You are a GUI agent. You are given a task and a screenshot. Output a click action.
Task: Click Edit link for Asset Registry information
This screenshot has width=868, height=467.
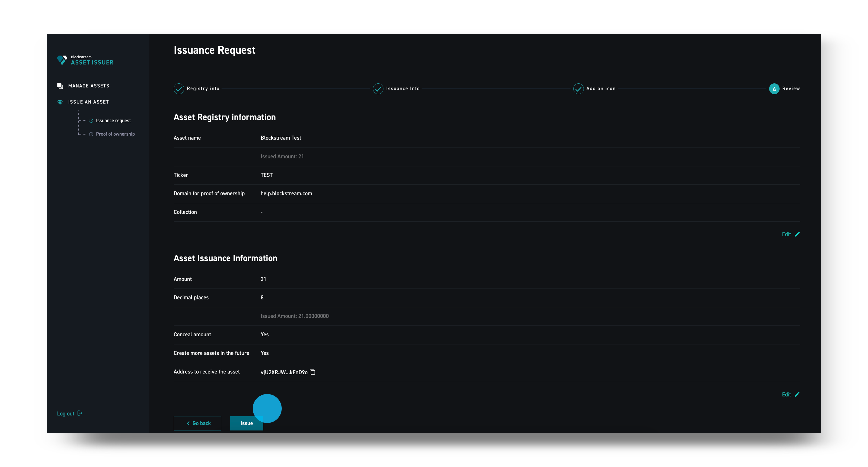(x=786, y=234)
